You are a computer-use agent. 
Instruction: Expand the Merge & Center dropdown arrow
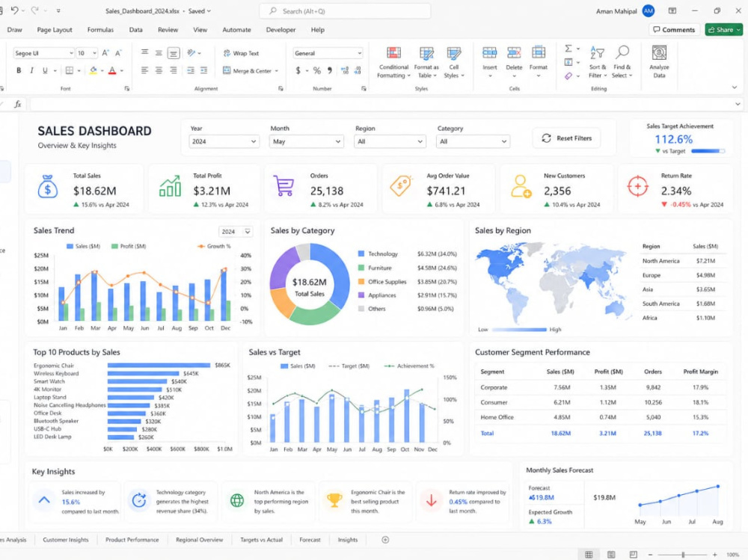coord(277,70)
